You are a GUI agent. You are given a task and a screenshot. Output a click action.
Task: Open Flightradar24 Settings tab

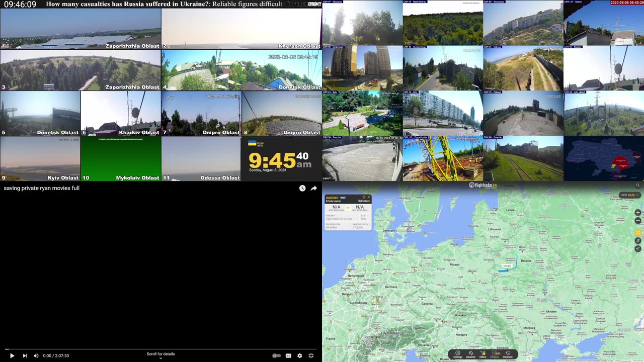click(x=457, y=354)
